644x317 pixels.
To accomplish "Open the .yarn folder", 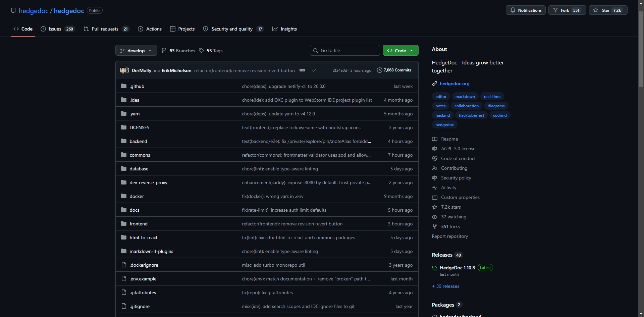I will (135, 114).
